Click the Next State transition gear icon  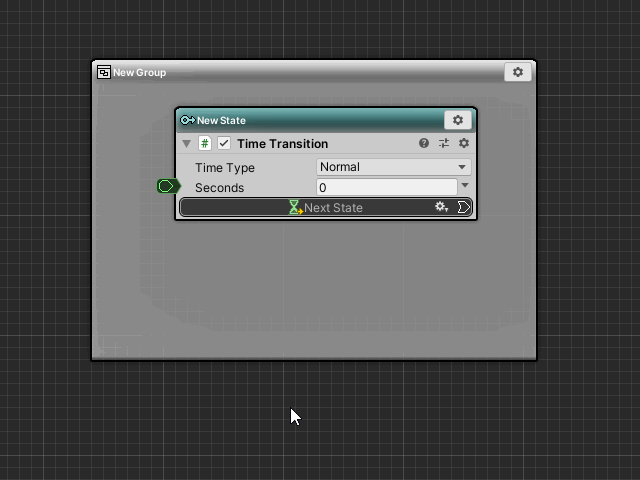click(x=441, y=207)
